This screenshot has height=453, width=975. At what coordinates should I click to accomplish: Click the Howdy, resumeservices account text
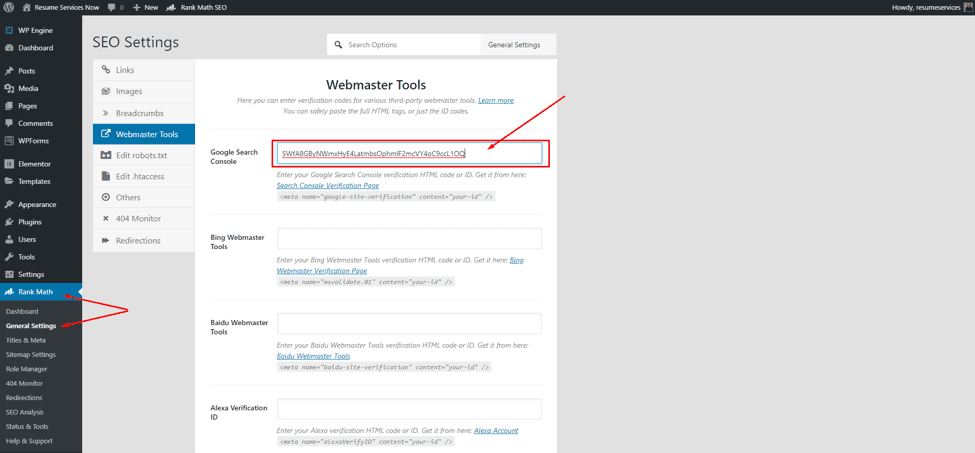click(926, 7)
